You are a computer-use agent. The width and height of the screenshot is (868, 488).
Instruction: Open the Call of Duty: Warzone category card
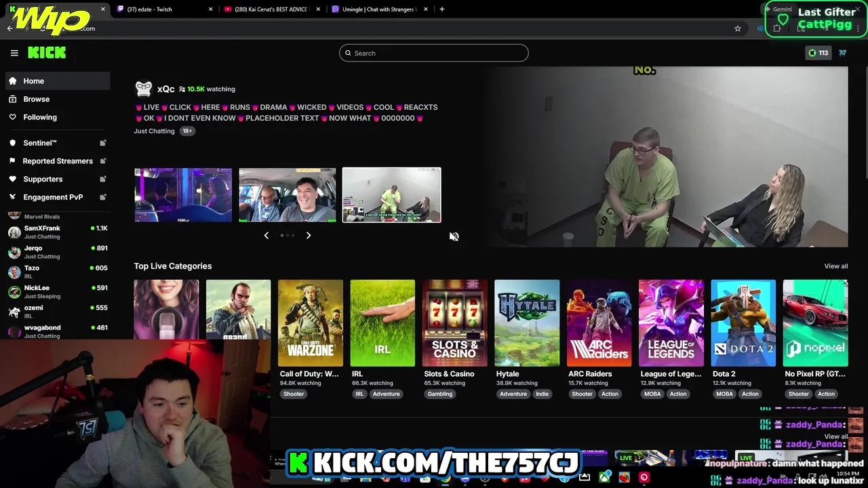pyautogui.click(x=311, y=323)
